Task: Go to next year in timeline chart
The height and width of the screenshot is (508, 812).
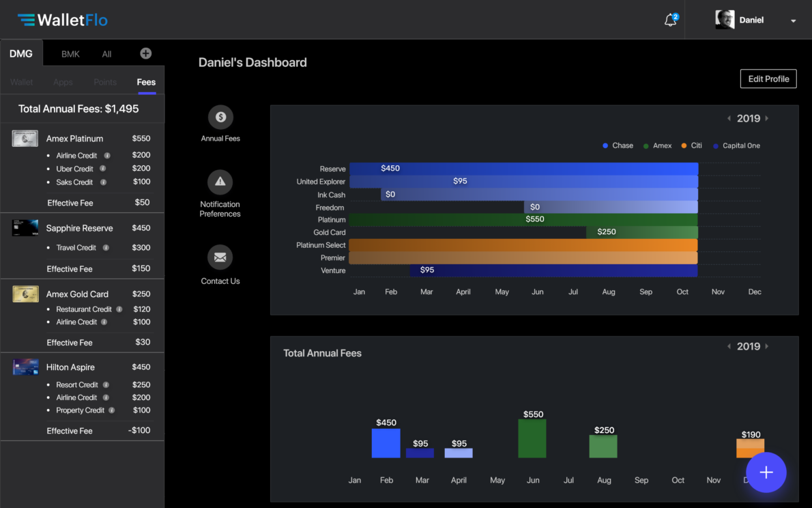Action: (767, 118)
